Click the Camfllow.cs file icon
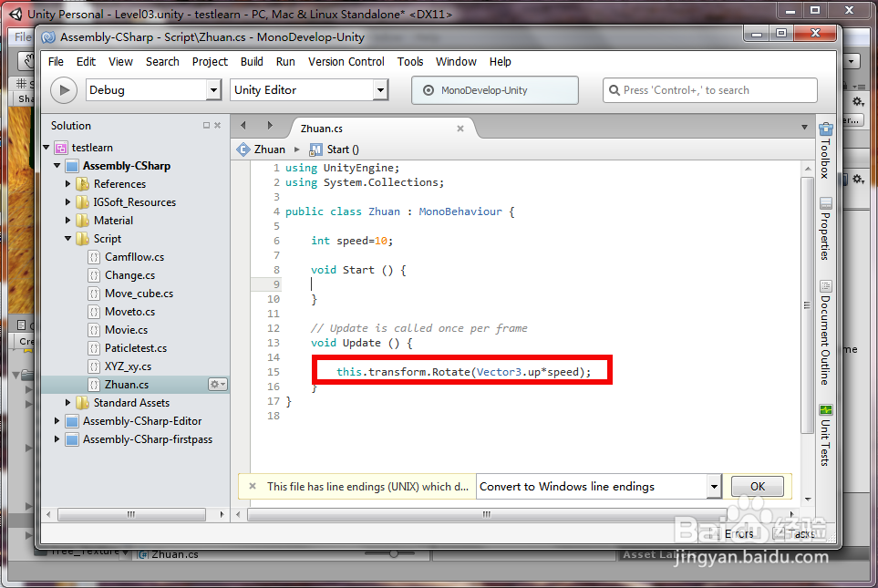Screen dimensions: 878x588 [x=94, y=257]
